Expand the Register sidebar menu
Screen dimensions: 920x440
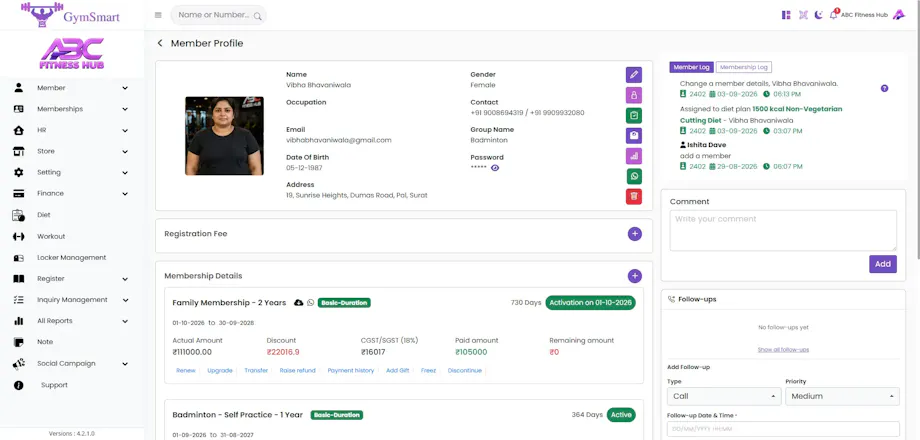tap(72, 279)
